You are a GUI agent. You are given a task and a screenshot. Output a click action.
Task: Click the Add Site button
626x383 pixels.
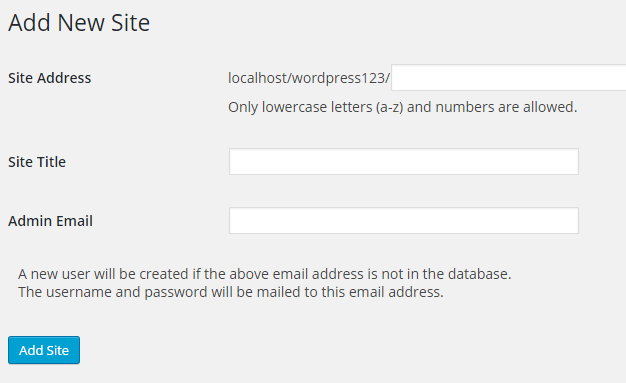(x=44, y=350)
